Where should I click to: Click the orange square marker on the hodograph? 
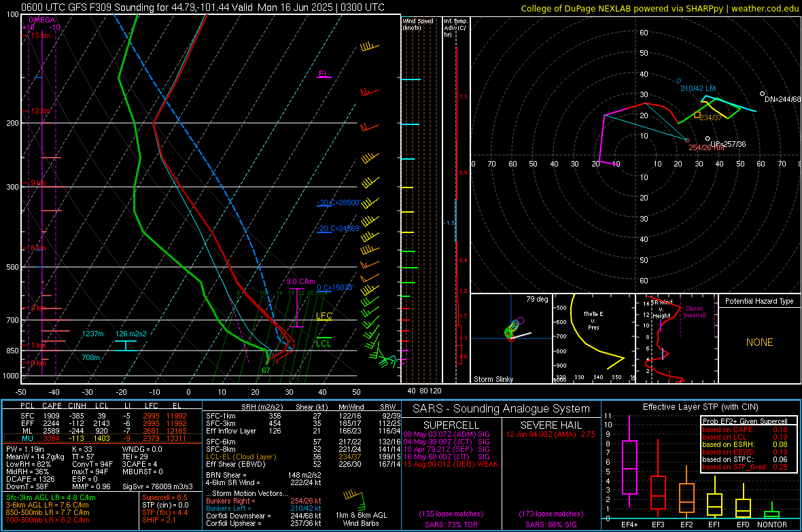click(697, 115)
